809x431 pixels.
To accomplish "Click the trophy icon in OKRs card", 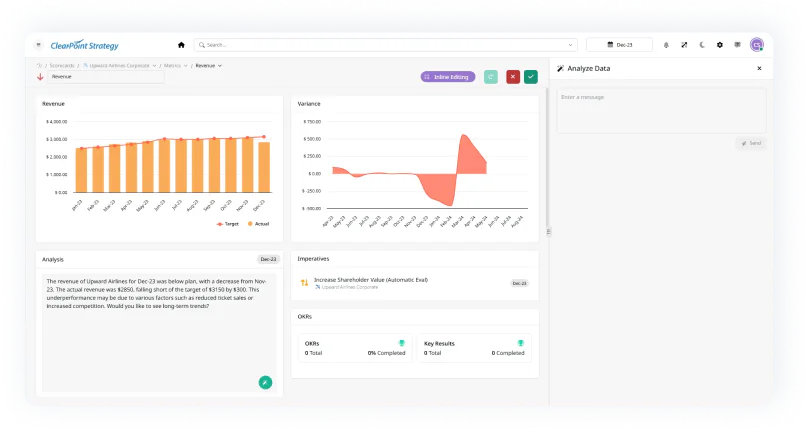I will pos(402,343).
